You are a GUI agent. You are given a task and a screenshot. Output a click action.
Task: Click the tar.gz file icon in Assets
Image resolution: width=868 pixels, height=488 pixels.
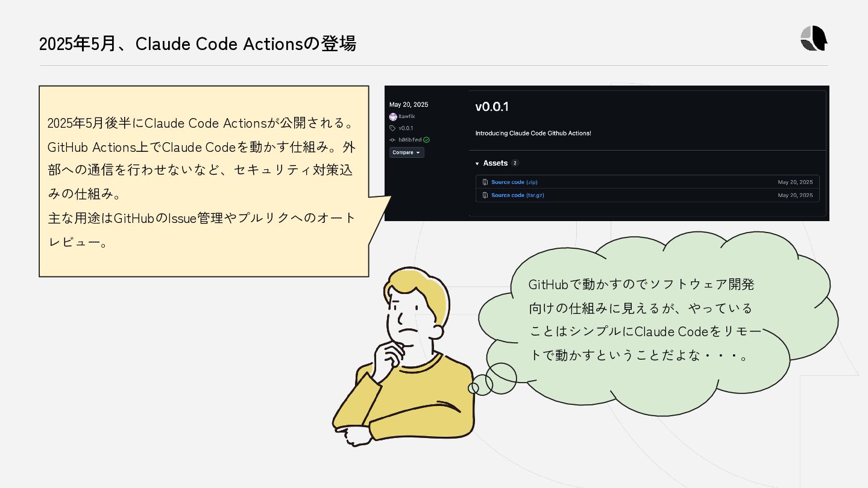(485, 195)
